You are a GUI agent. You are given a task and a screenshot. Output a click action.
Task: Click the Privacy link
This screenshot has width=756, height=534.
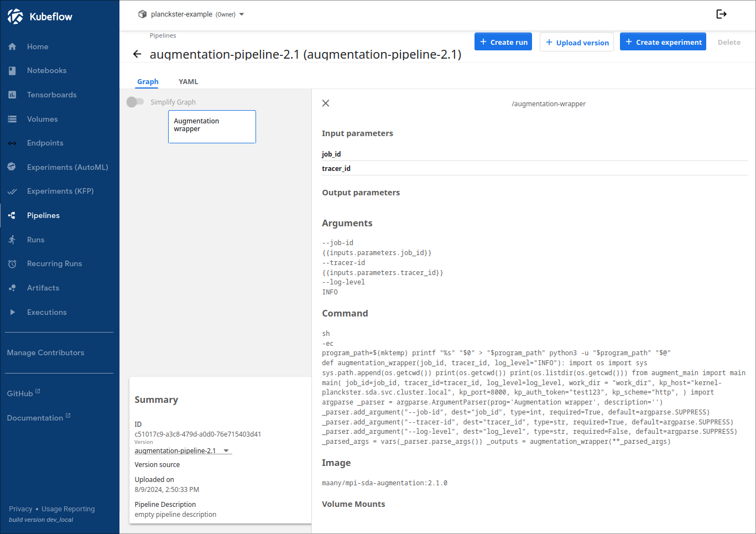click(x=20, y=509)
